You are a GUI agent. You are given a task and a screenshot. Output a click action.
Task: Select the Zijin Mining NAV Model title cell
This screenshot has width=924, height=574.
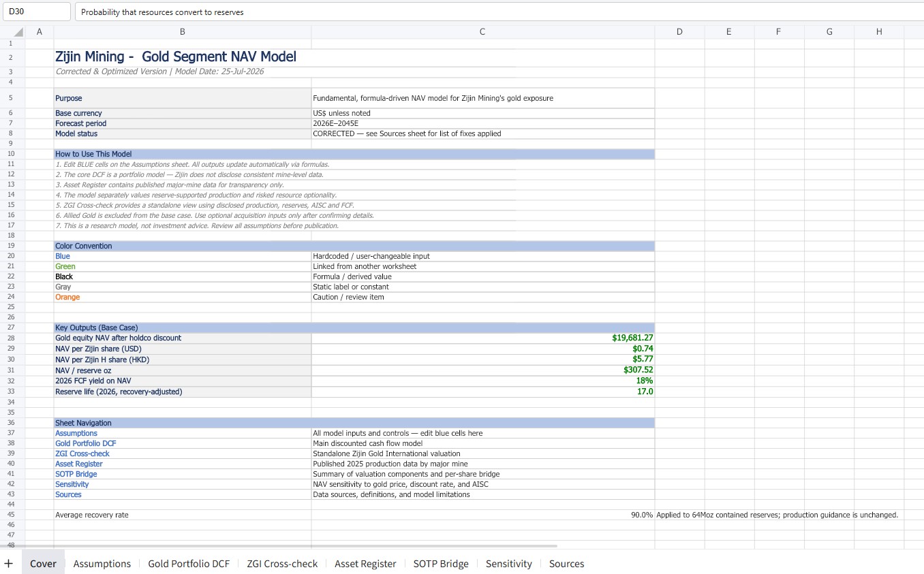click(183, 57)
